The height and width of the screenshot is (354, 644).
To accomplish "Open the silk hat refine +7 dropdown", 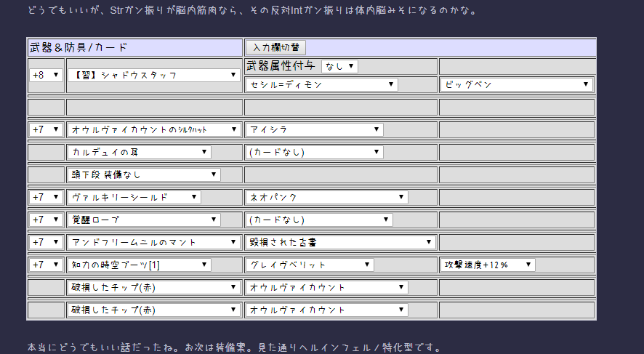I will pos(46,130).
